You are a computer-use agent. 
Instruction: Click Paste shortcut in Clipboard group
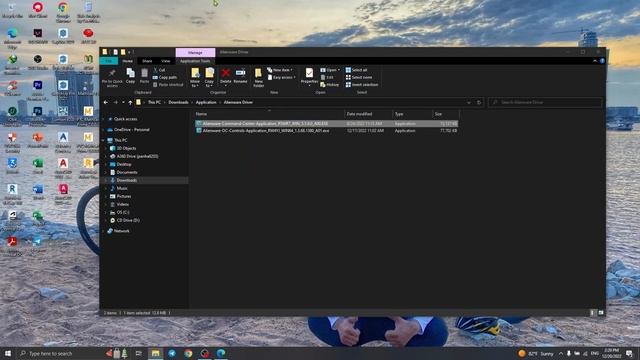click(x=168, y=85)
